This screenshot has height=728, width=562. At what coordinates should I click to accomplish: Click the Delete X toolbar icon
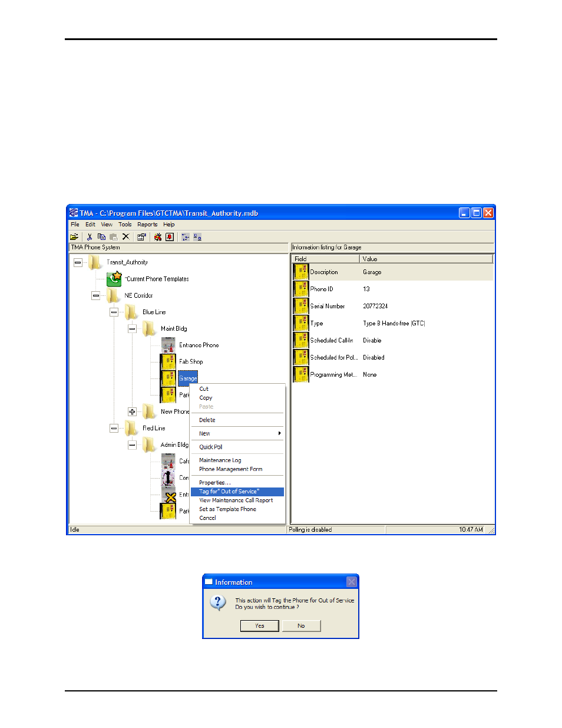125,237
